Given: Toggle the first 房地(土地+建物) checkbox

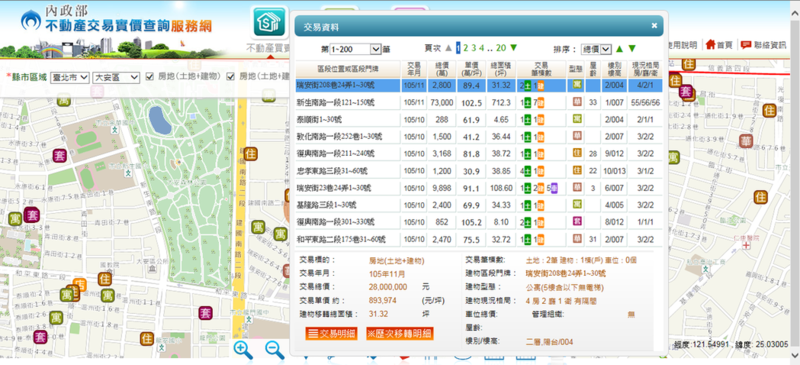Looking at the screenshot, I should [x=149, y=77].
